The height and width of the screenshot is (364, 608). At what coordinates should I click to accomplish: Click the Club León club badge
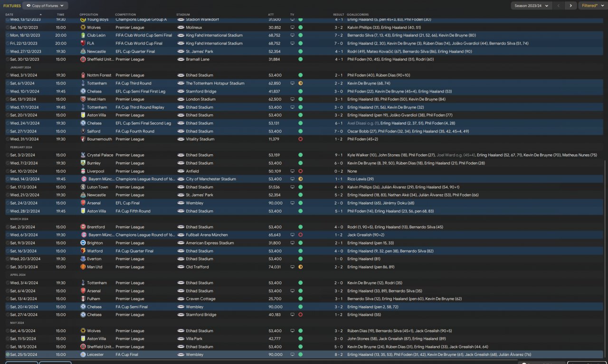tap(83, 36)
